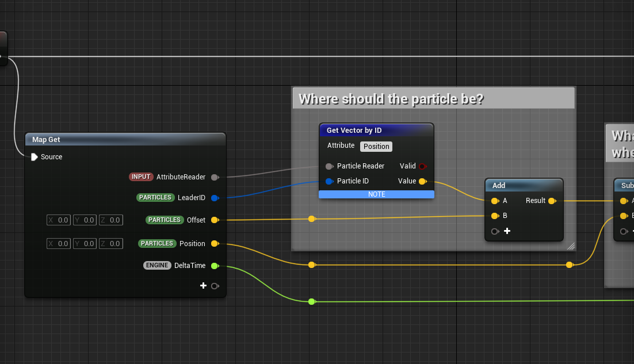This screenshot has width=634, height=364.
Task: Click the AttributeReader input pin on Map Get
Action: pyautogui.click(x=215, y=177)
